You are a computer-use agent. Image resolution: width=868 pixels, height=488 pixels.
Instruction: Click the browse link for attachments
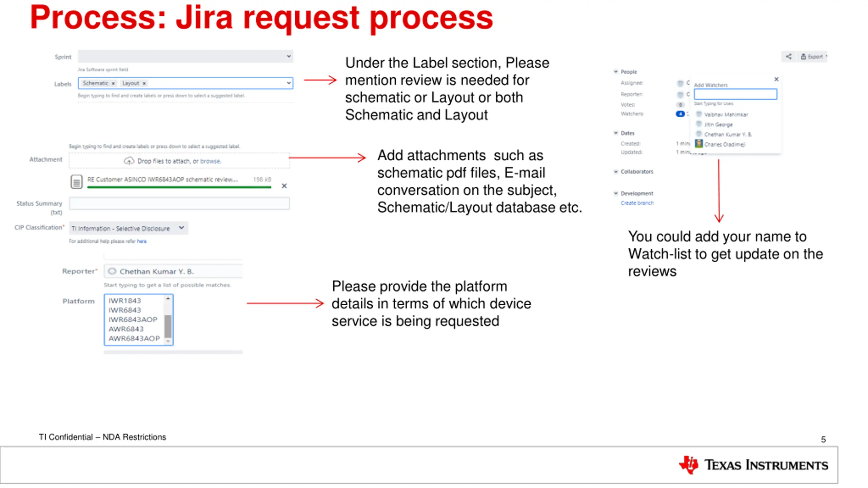tap(210, 161)
